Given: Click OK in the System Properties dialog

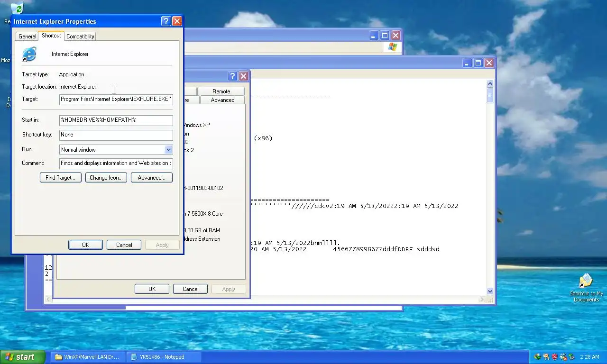Looking at the screenshot, I should (x=152, y=289).
